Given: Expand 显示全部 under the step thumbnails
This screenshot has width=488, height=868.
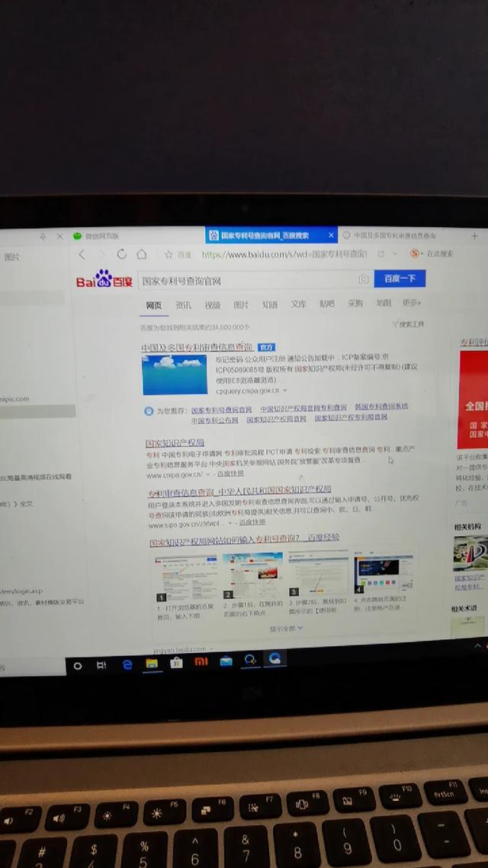Looking at the screenshot, I should click(286, 628).
